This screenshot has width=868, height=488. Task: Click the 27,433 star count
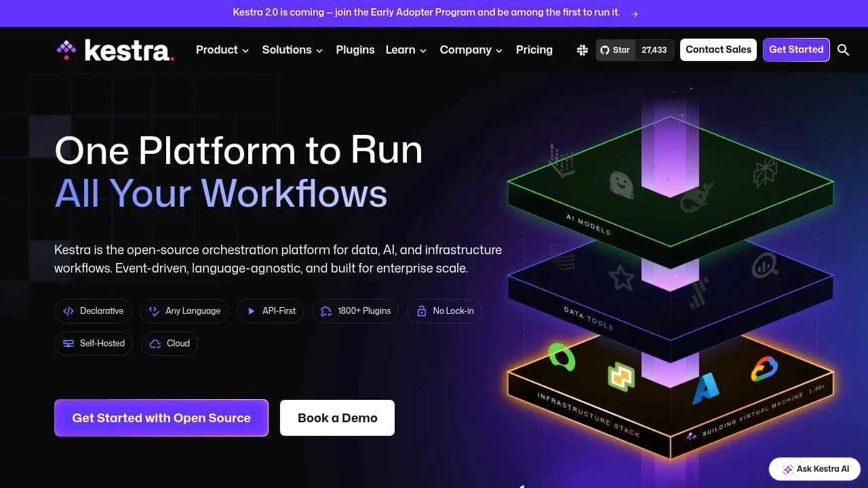[x=654, y=50]
